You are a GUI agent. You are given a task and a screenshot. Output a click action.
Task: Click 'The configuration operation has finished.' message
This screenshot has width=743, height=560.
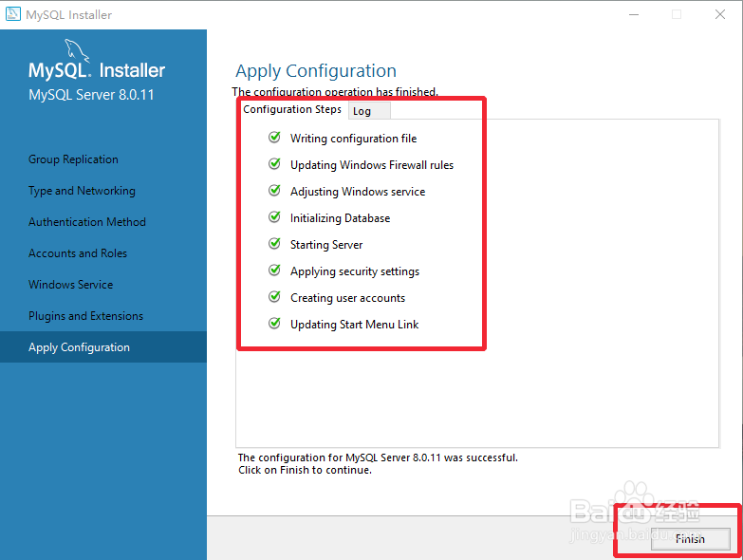coord(335,91)
